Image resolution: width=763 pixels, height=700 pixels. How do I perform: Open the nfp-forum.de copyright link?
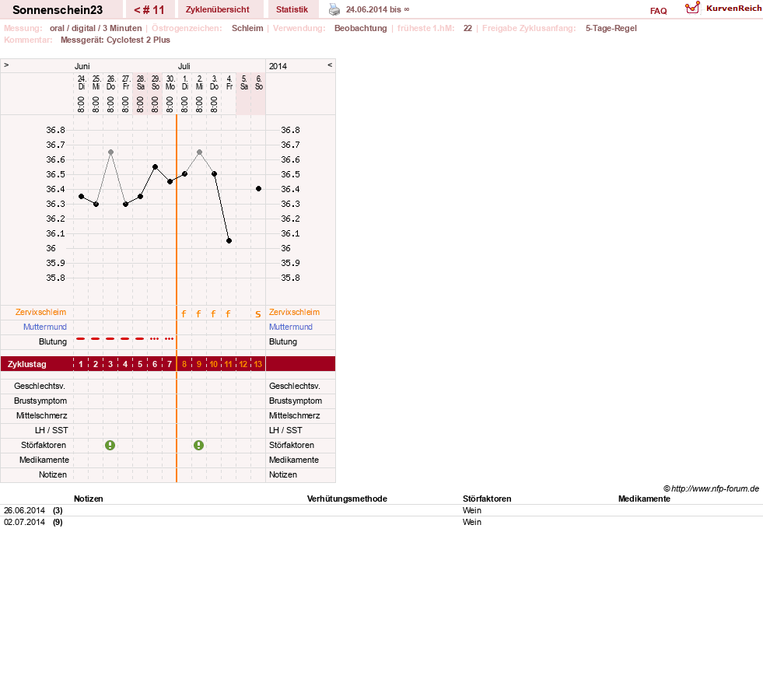click(x=711, y=488)
